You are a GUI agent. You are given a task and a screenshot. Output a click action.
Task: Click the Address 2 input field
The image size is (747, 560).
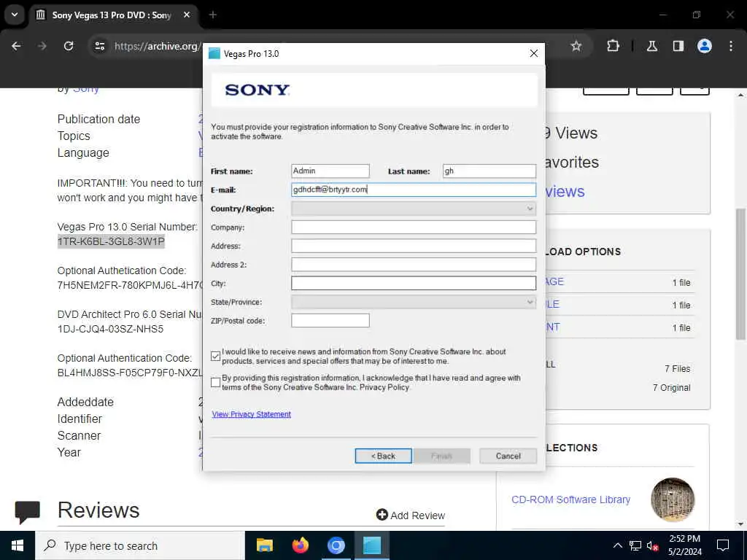(x=414, y=264)
